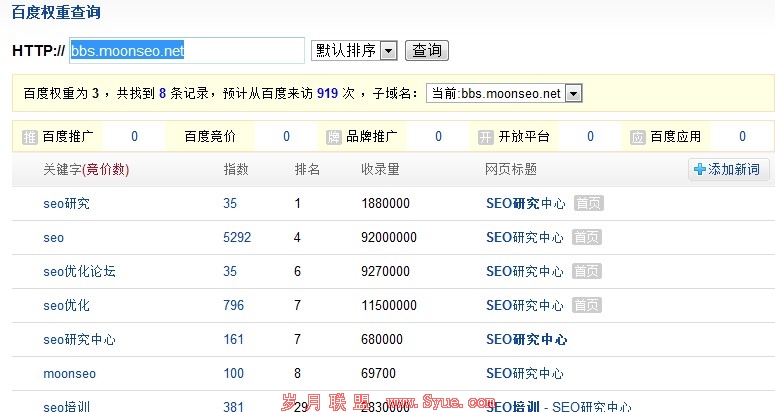Open page title in seo row
Viewport: 775px width, 412px height.
[524, 237]
